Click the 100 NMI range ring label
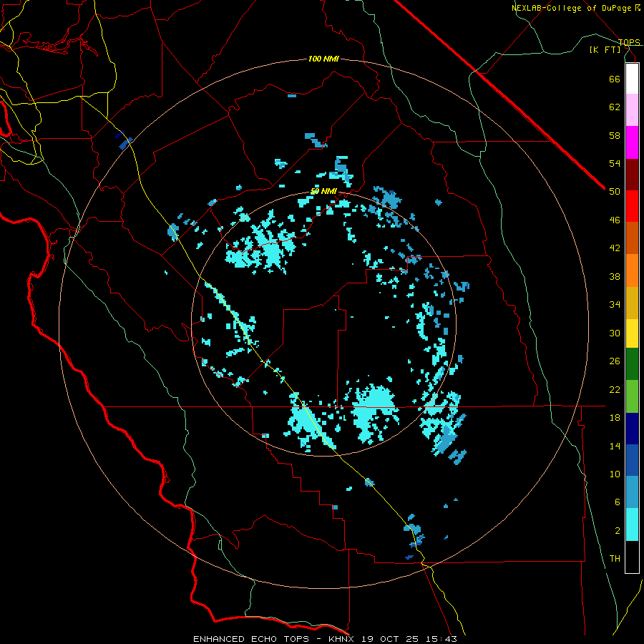The image size is (644, 644). [x=323, y=59]
